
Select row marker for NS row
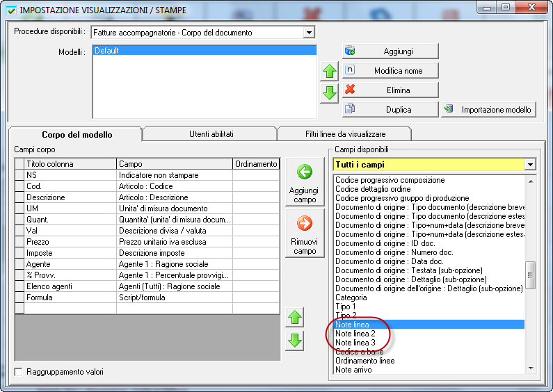19,175
